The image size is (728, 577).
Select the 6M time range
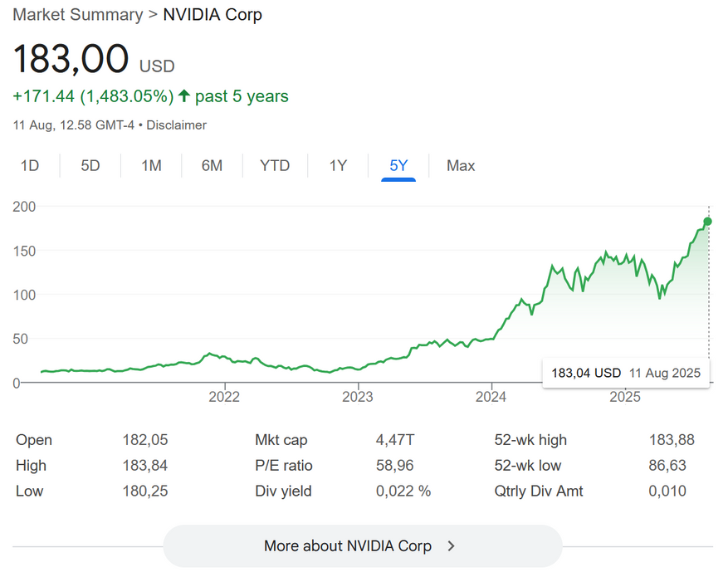212,166
